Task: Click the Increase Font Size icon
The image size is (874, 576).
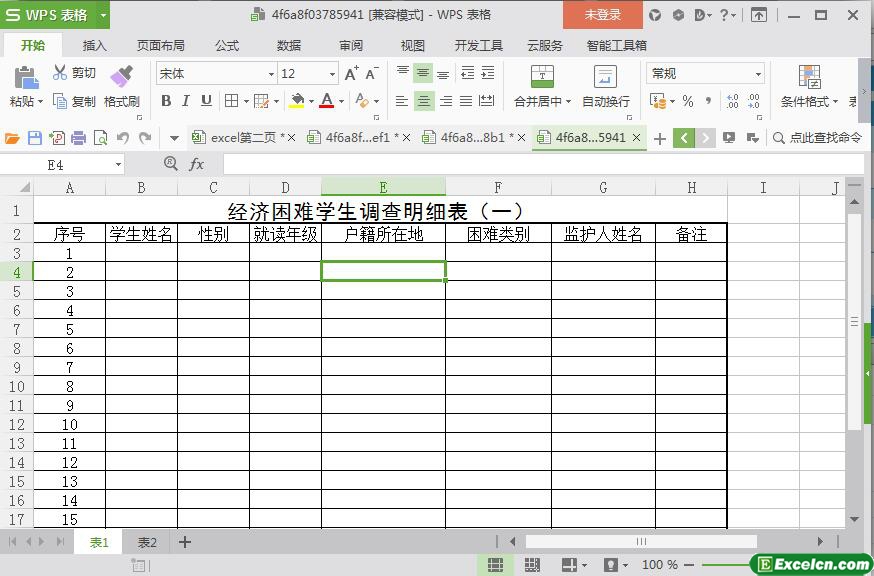Action: [351, 74]
